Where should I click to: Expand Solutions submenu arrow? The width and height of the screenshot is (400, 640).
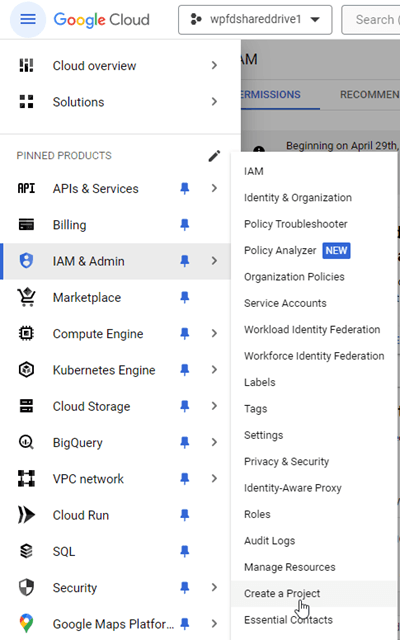tap(214, 102)
